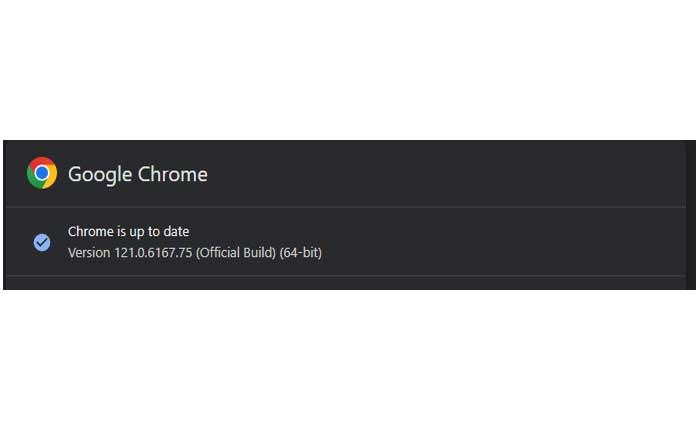700x430 pixels.
Task: Click the blue checkmark update status icon
Action: [x=42, y=242]
